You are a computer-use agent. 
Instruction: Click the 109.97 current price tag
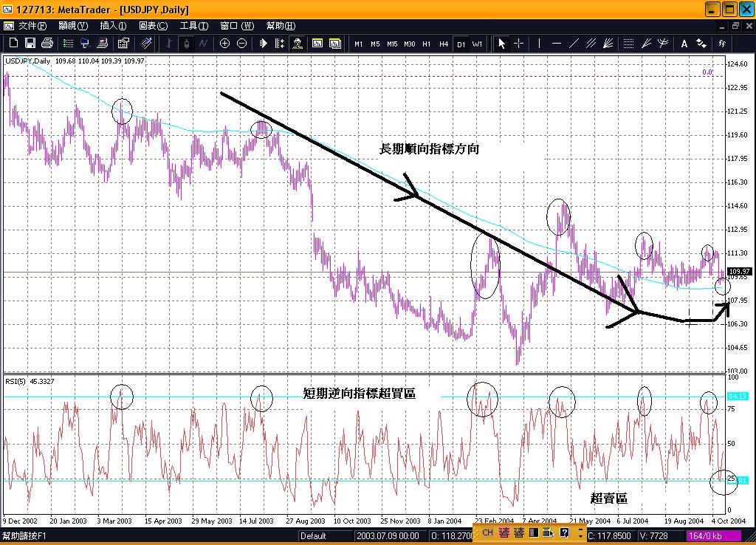point(738,272)
